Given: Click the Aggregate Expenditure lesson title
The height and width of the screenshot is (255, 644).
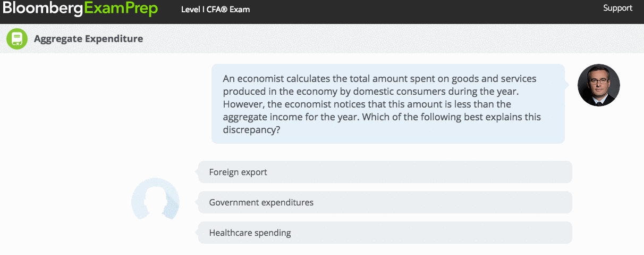Looking at the screenshot, I should [x=88, y=39].
